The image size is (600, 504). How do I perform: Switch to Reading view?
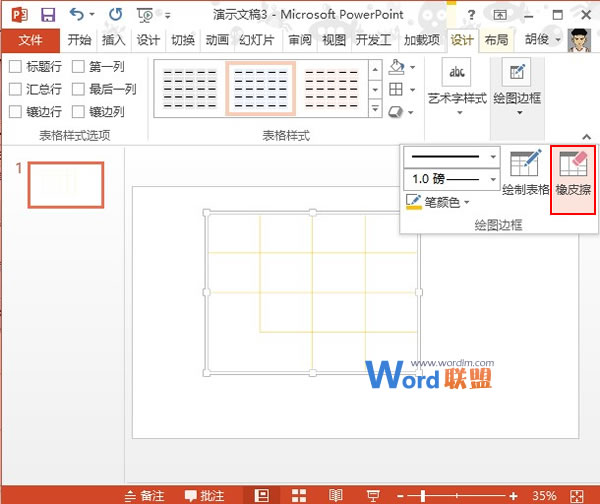coord(336,496)
